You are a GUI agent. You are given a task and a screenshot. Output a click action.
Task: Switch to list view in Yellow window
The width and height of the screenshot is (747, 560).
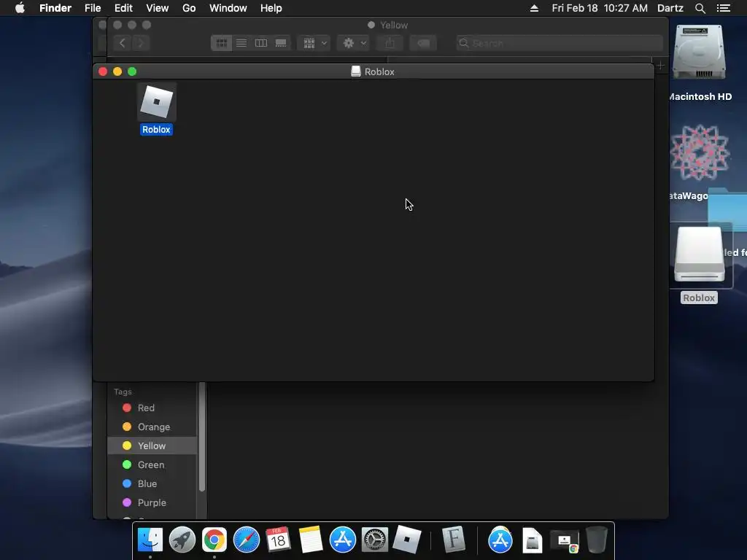[241, 43]
